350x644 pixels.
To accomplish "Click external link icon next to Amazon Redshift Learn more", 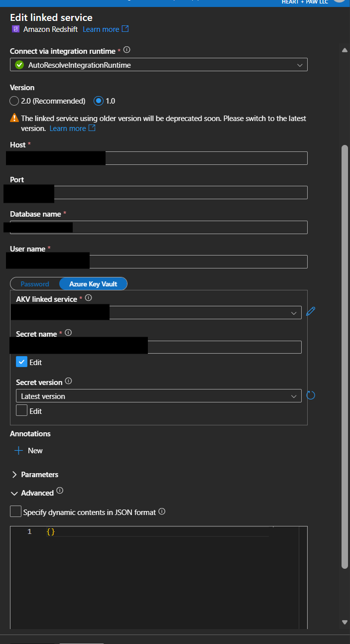I will (x=125, y=29).
